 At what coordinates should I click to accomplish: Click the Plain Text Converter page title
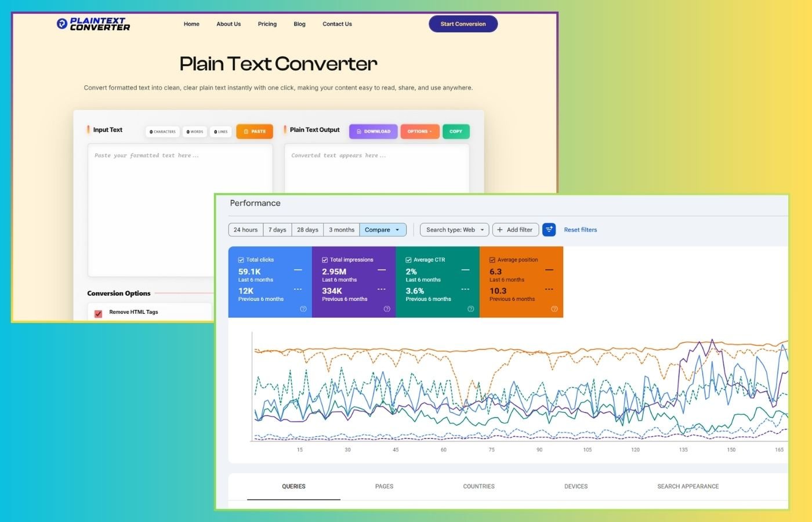click(x=278, y=64)
